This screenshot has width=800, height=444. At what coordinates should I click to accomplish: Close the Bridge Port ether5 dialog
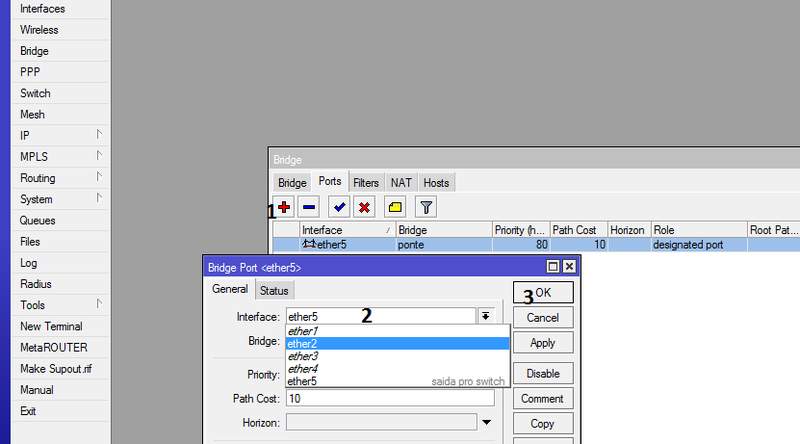(x=569, y=266)
